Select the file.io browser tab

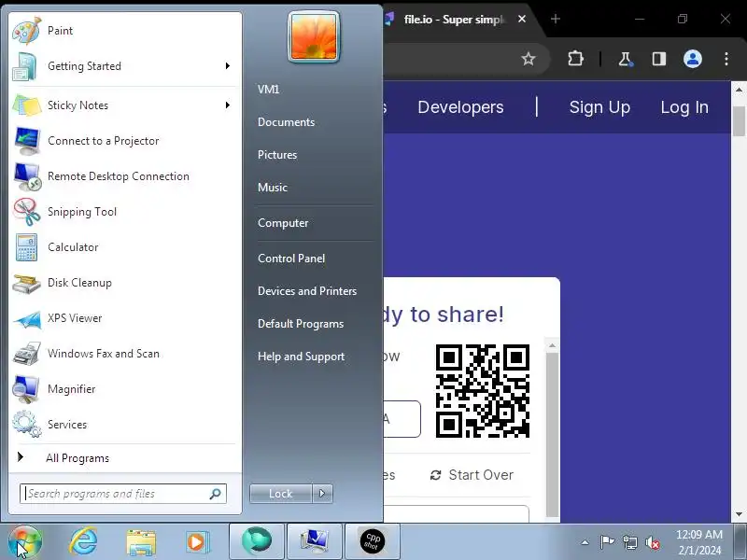453,19
